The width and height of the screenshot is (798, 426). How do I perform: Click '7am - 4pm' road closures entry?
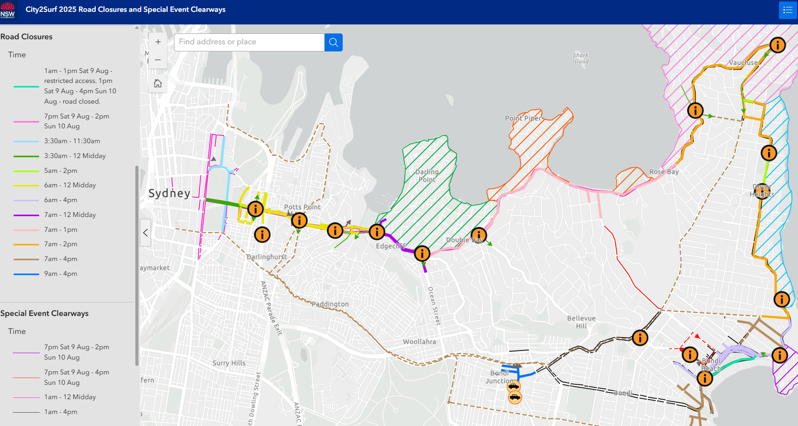click(x=61, y=259)
